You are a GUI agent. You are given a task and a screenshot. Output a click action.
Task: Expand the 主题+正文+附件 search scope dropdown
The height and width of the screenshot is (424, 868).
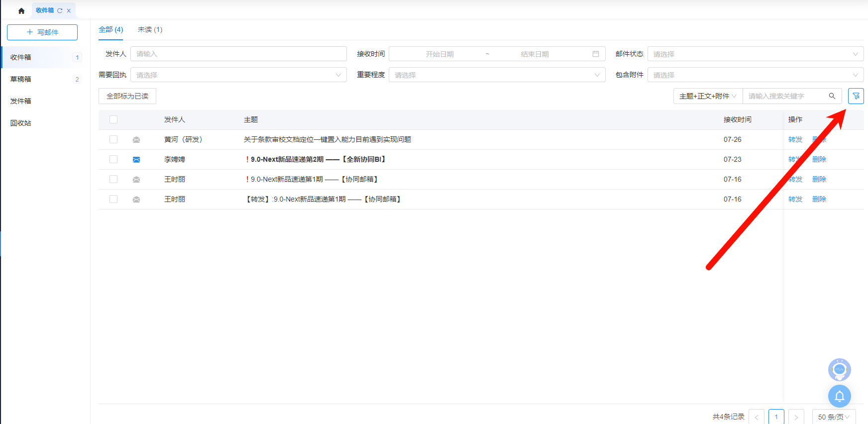coord(708,96)
